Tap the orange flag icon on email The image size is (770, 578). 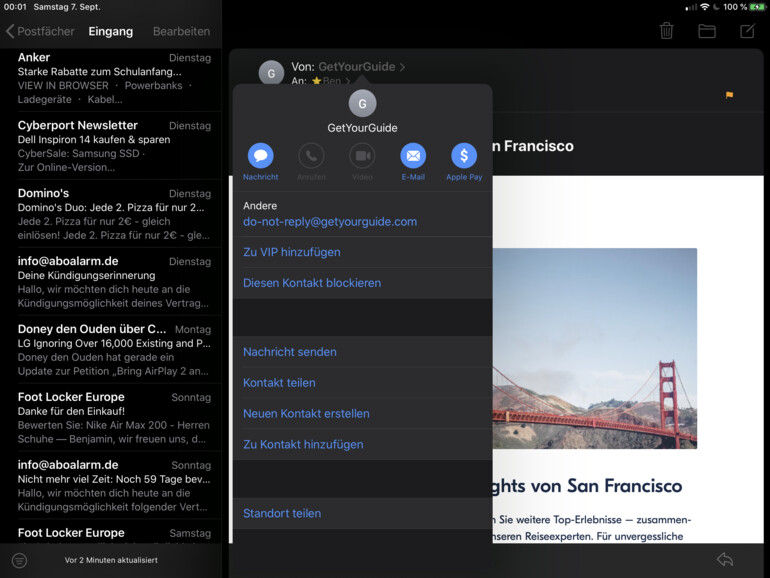[729, 95]
